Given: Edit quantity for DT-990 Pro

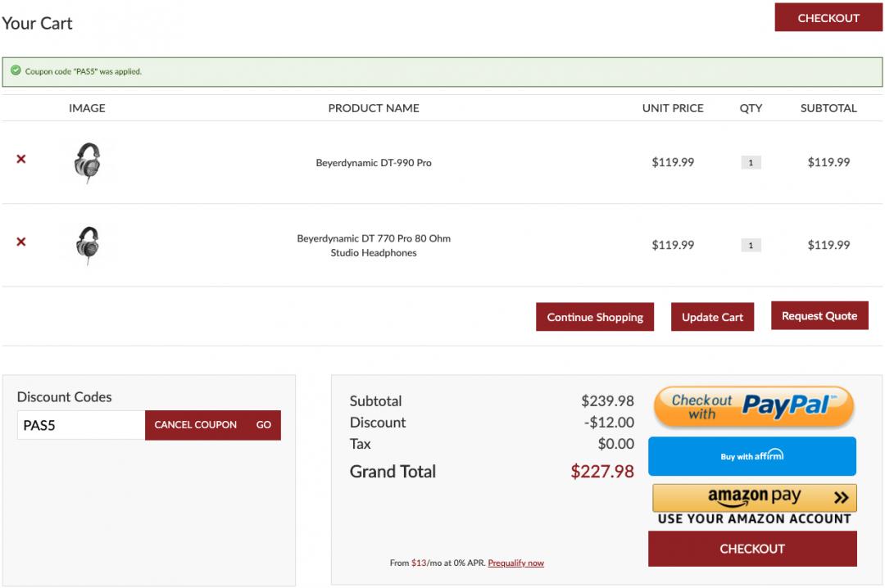Looking at the screenshot, I should pos(751,163).
